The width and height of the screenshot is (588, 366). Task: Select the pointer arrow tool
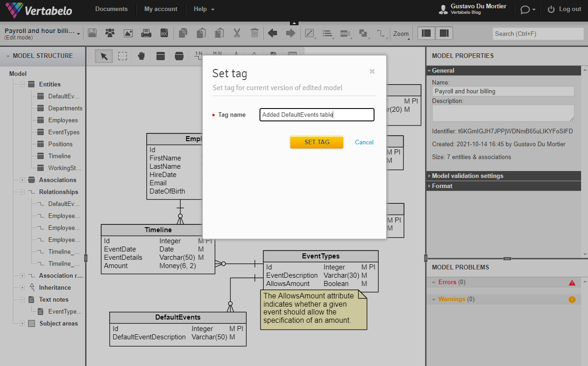click(104, 56)
